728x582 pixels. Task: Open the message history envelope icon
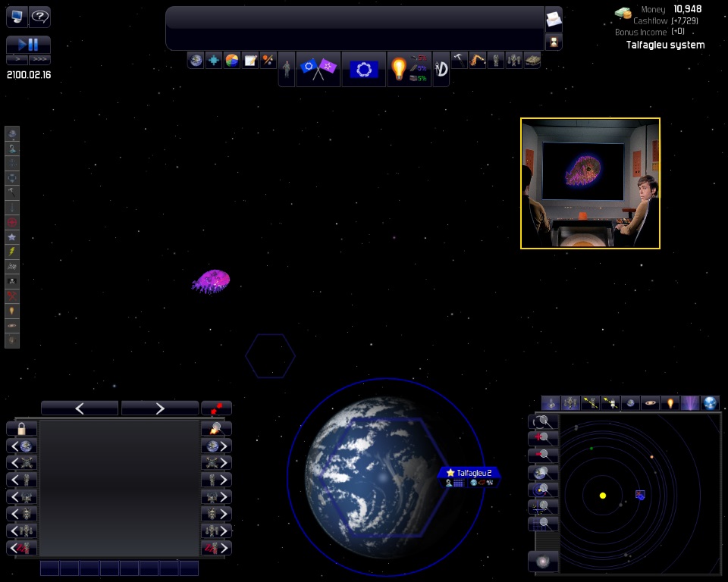554,19
